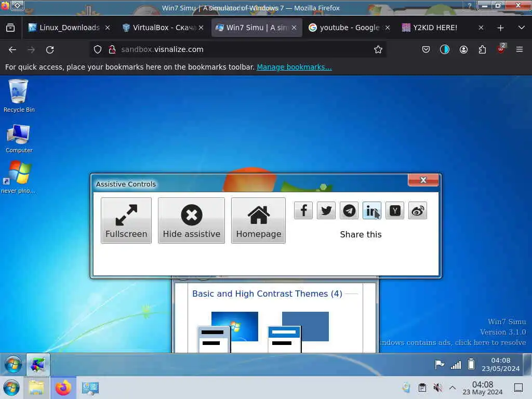Viewport: 532px width, 399px height.
Task: Share via the Weibo icon
Action: (418, 210)
